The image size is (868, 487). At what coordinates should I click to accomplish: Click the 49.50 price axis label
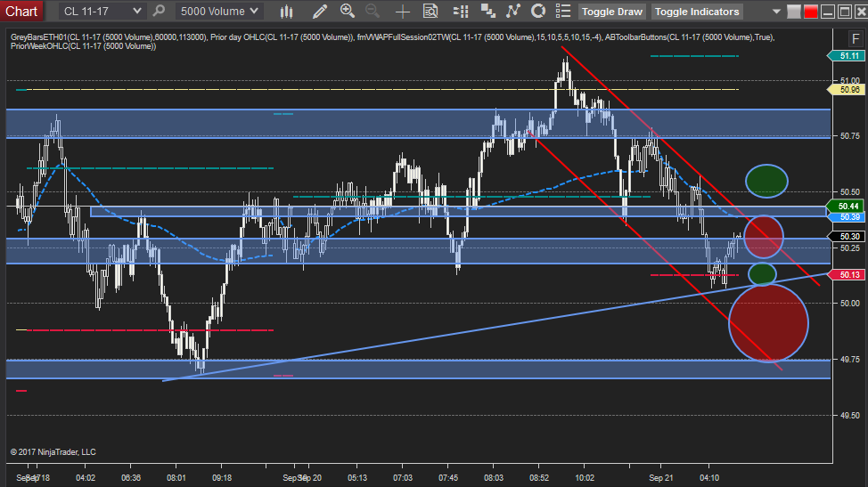click(850, 415)
